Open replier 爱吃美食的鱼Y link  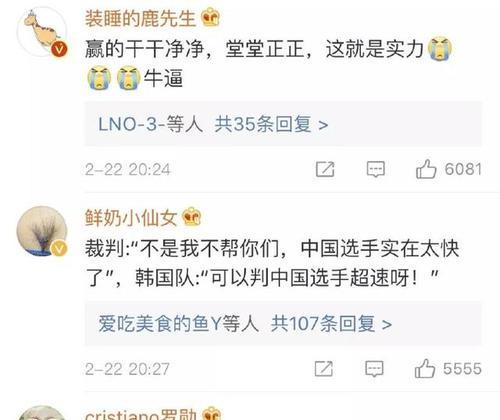(160, 324)
